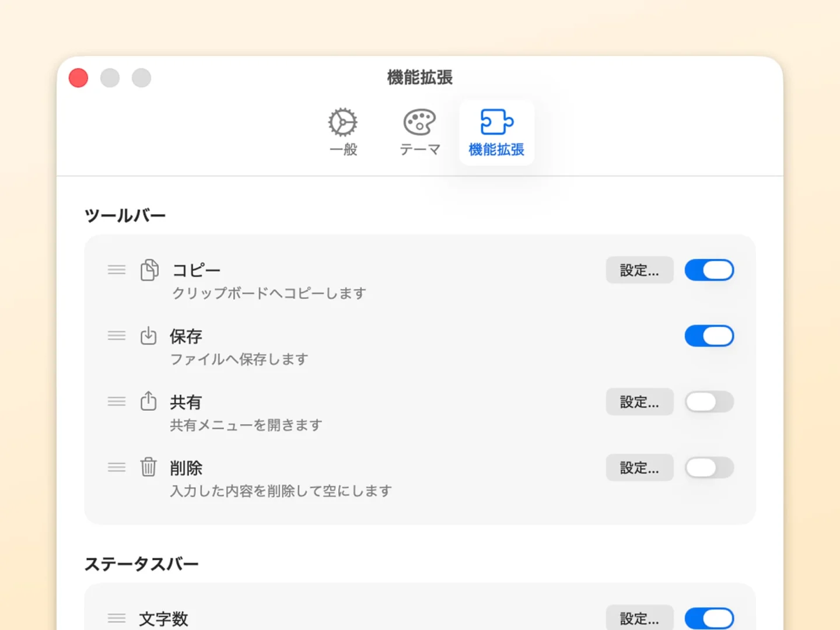This screenshot has width=840, height=630.
Task: Enable the 削除 toggle switch
Action: click(x=709, y=468)
